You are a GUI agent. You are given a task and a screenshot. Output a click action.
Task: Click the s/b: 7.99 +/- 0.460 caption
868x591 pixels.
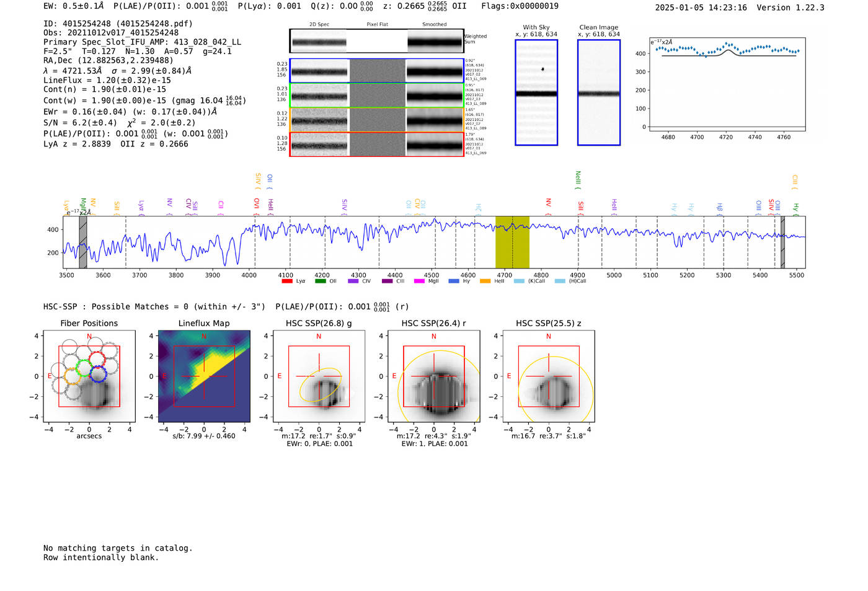point(204,436)
